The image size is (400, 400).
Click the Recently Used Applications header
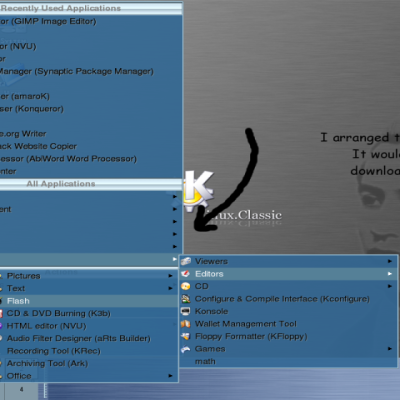(91, 8)
